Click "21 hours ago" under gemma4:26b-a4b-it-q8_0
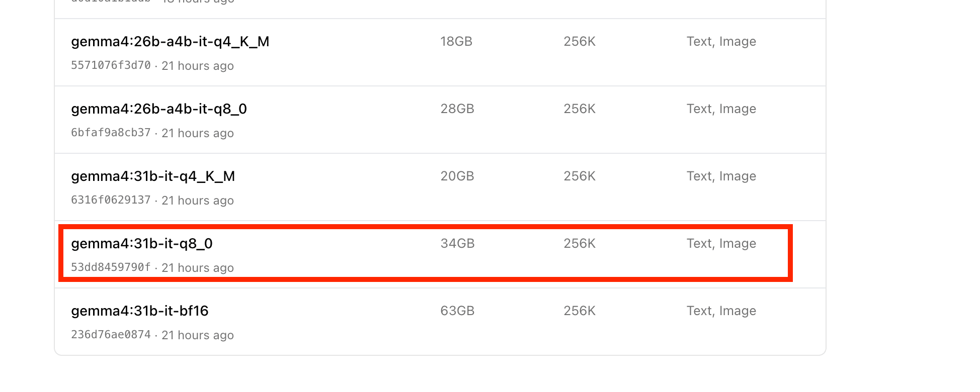The height and width of the screenshot is (392, 980). pos(198,133)
